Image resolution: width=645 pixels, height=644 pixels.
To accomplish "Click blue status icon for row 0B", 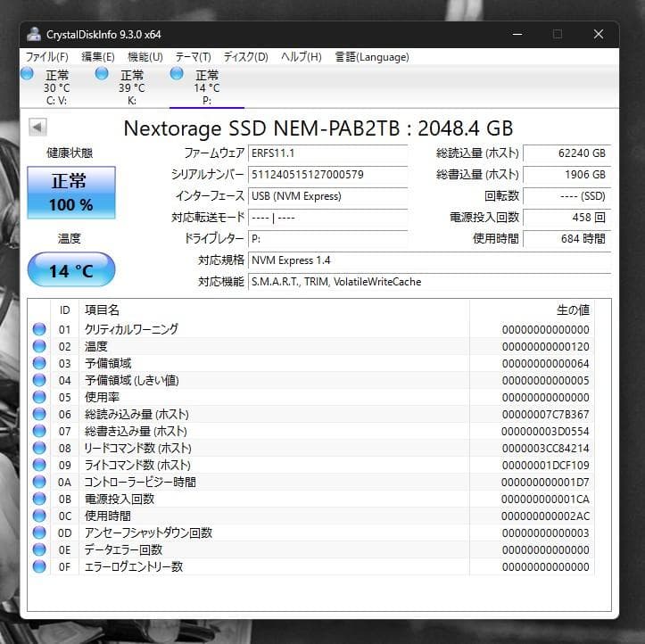I will click(x=39, y=499).
